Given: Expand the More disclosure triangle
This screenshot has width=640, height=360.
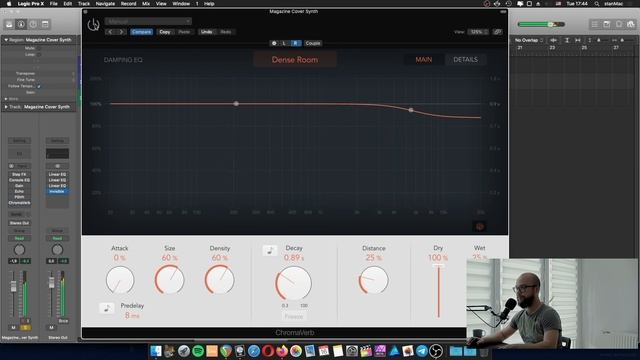Looking at the screenshot, I should 6,99.
